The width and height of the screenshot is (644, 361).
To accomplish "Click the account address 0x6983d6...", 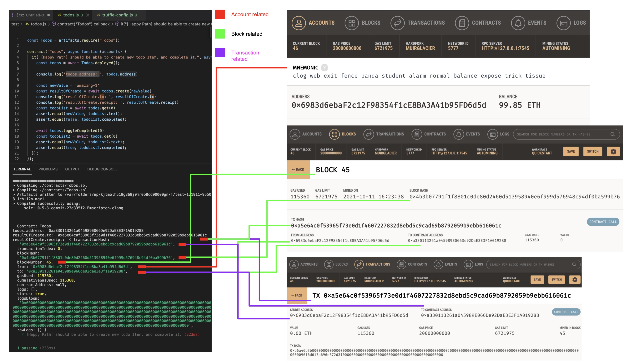I will pos(389,105).
